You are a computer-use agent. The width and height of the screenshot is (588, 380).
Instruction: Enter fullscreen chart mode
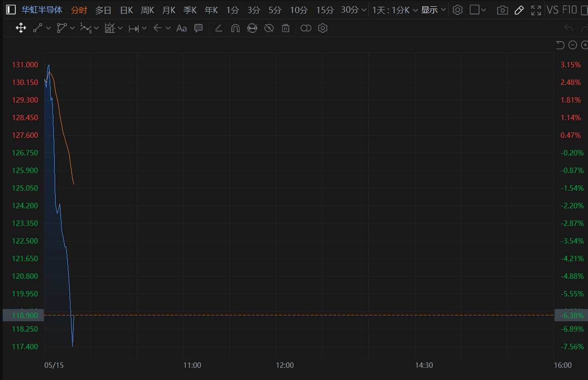[536, 10]
